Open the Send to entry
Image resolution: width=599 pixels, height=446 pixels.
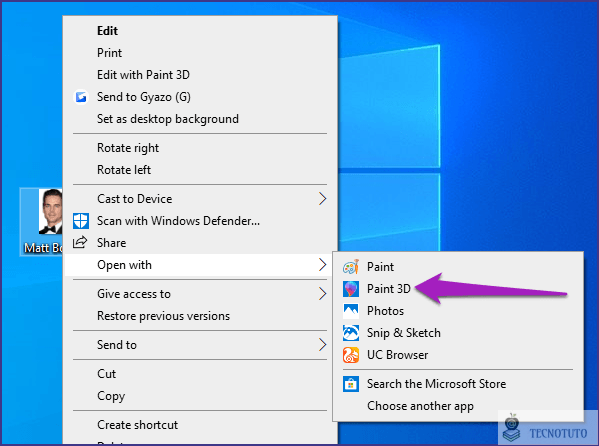coord(200,345)
